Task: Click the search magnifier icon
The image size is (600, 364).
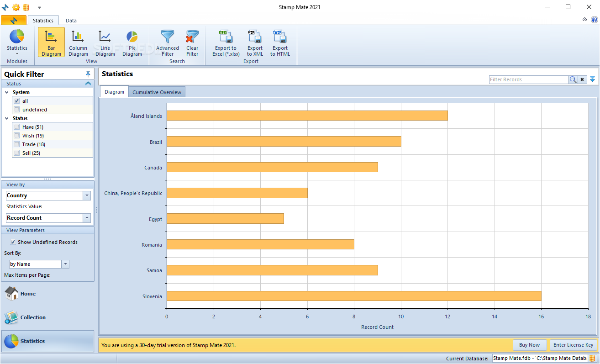Action: tap(573, 79)
